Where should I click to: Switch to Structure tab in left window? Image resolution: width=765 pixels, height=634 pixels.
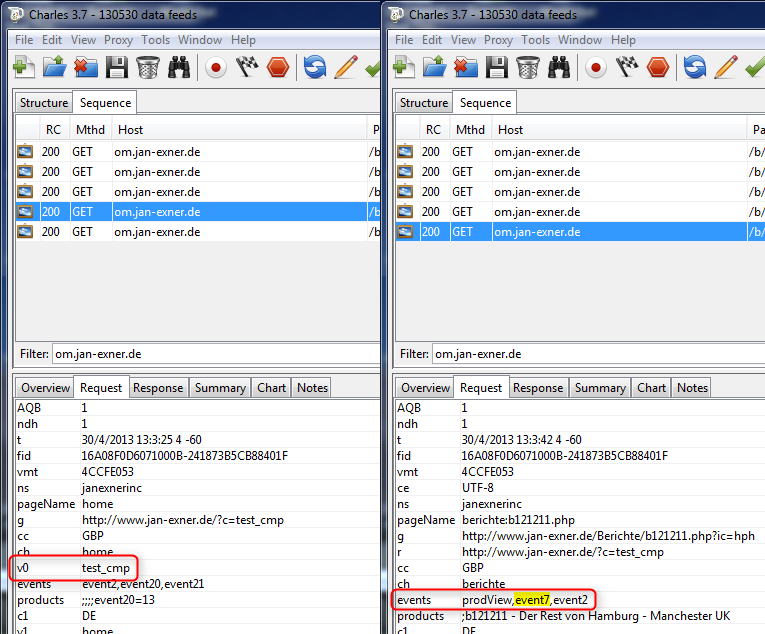tap(44, 103)
